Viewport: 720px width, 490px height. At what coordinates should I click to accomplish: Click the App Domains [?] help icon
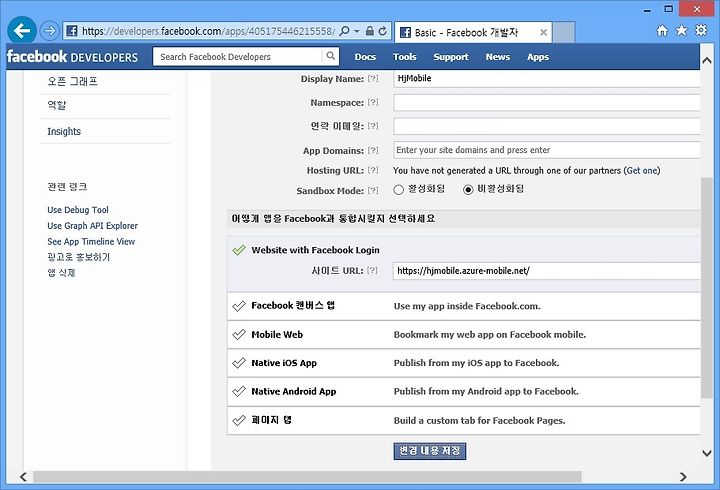[x=373, y=150]
